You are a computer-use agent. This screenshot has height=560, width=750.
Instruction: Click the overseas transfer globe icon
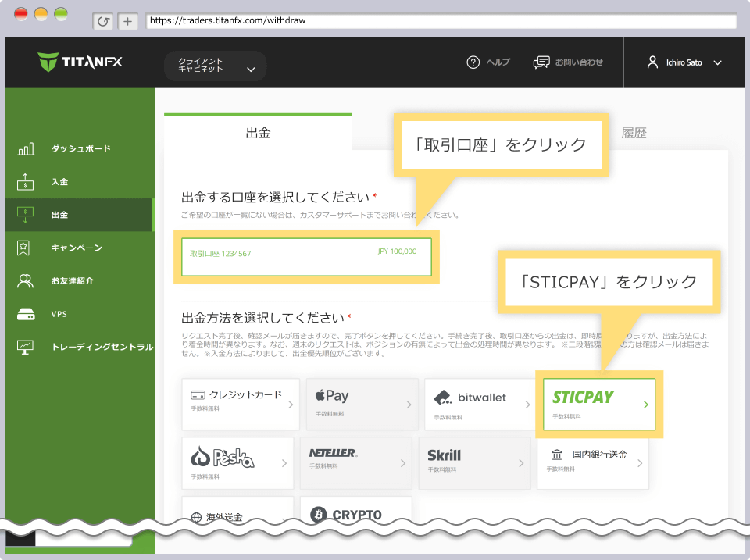click(x=196, y=518)
